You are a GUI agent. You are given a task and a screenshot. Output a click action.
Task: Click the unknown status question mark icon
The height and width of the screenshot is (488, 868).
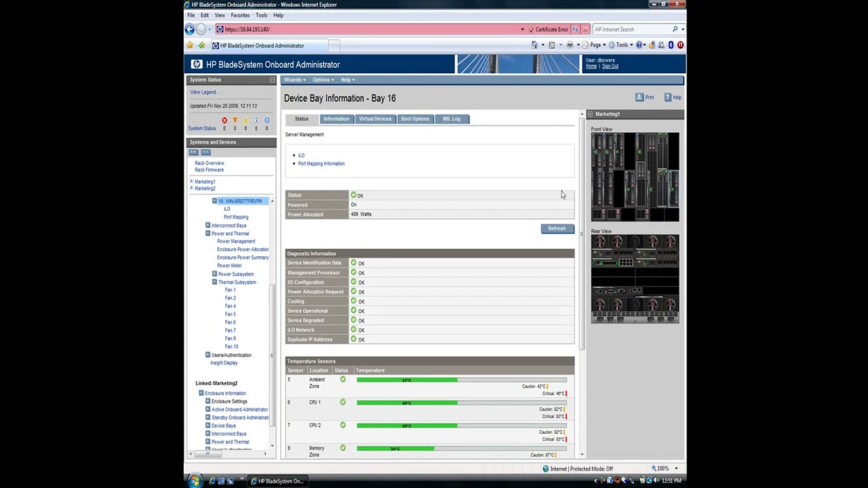(x=267, y=121)
